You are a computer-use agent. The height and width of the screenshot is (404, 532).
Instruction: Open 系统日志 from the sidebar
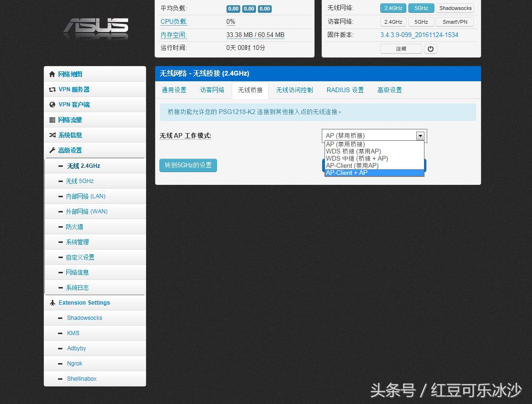click(x=78, y=287)
